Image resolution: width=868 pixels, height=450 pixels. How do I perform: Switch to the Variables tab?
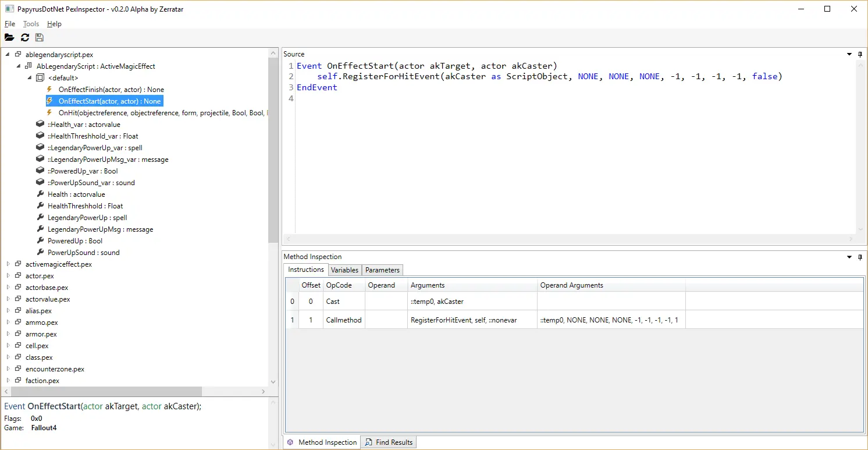point(344,270)
